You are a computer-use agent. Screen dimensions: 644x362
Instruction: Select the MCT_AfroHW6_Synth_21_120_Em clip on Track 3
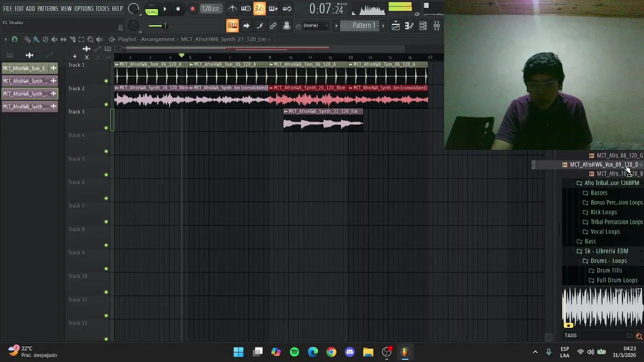pos(323,120)
